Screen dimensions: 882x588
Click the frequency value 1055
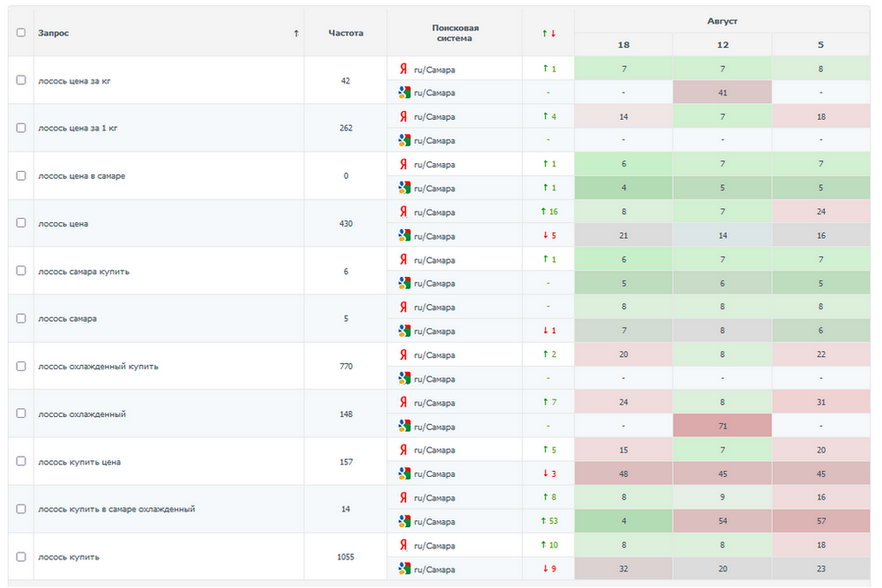346,557
